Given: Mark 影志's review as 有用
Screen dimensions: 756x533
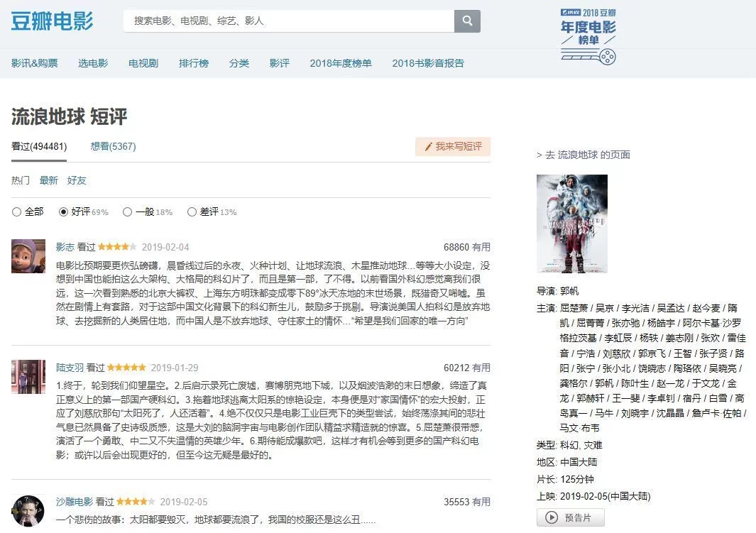Looking at the screenshot, I should click(481, 247).
